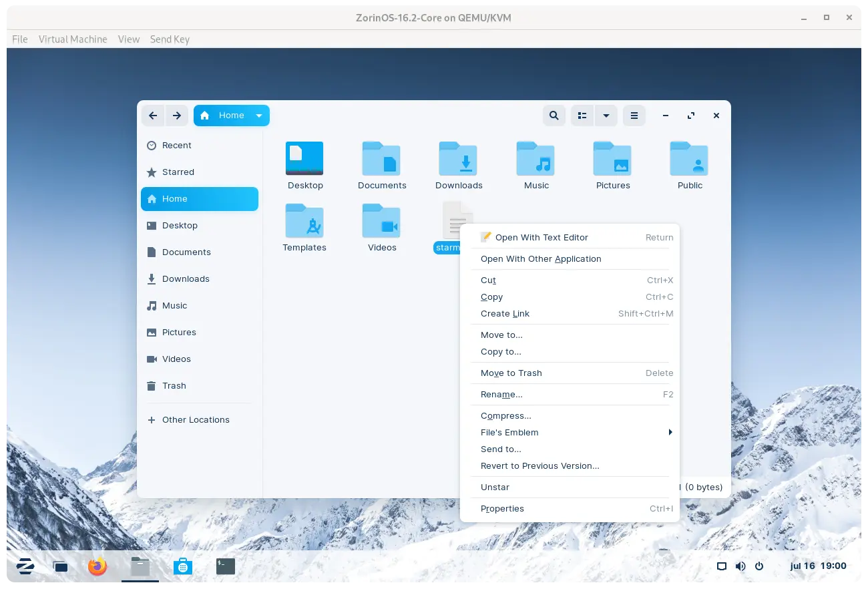Select the Templates folder icon
This screenshot has width=868, height=589.
[304, 221]
